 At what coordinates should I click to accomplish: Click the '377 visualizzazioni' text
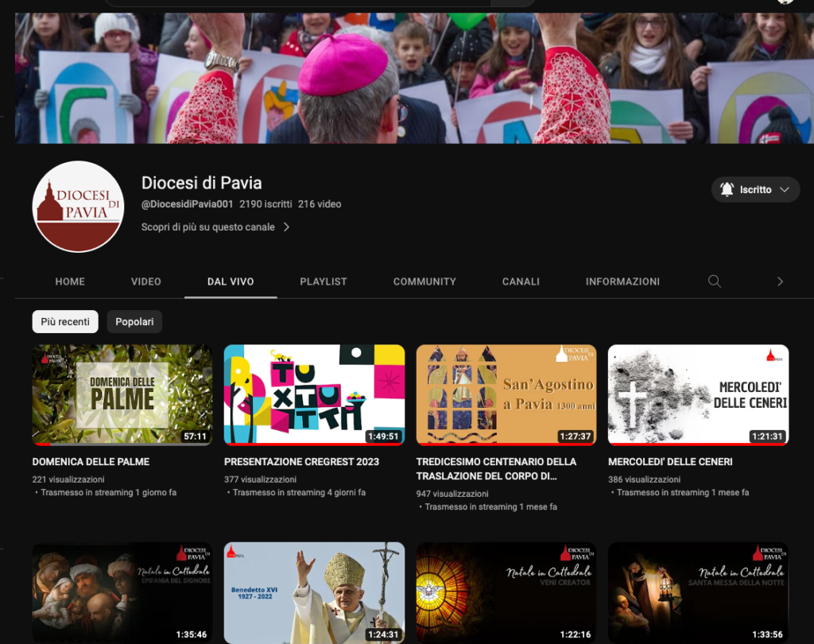(x=260, y=479)
